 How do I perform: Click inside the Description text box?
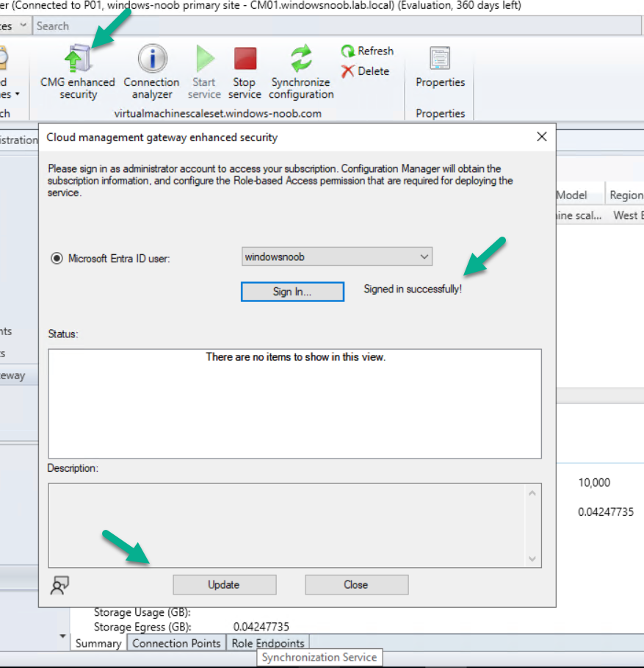pyautogui.click(x=294, y=525)
